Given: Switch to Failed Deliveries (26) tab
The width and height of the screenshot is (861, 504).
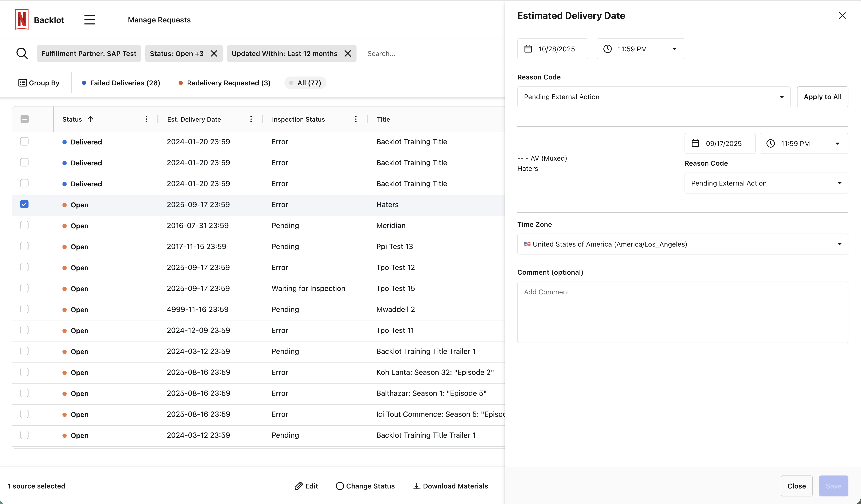Looking at the screenshot, I should (x=121, y=83).
